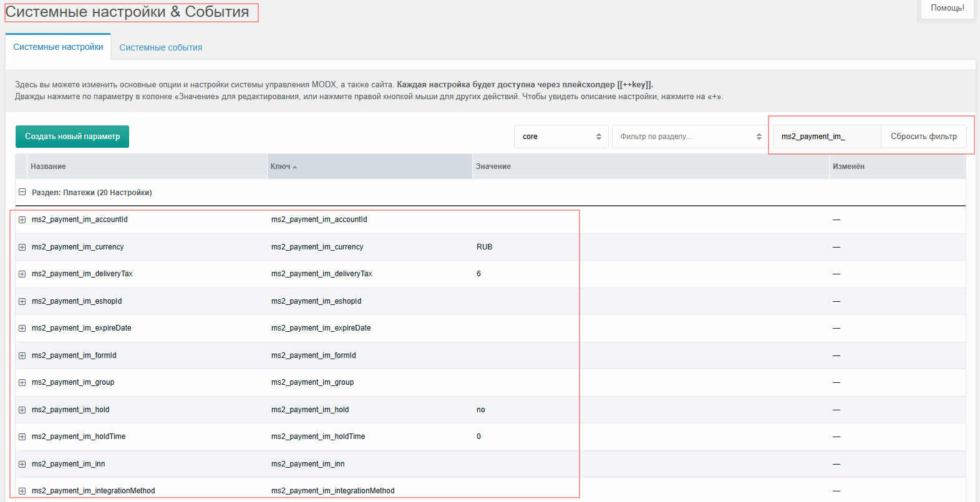Expand the ms2_payment_im_eshopId row plus icon
980x502 pixels.
tap(22, 301)
